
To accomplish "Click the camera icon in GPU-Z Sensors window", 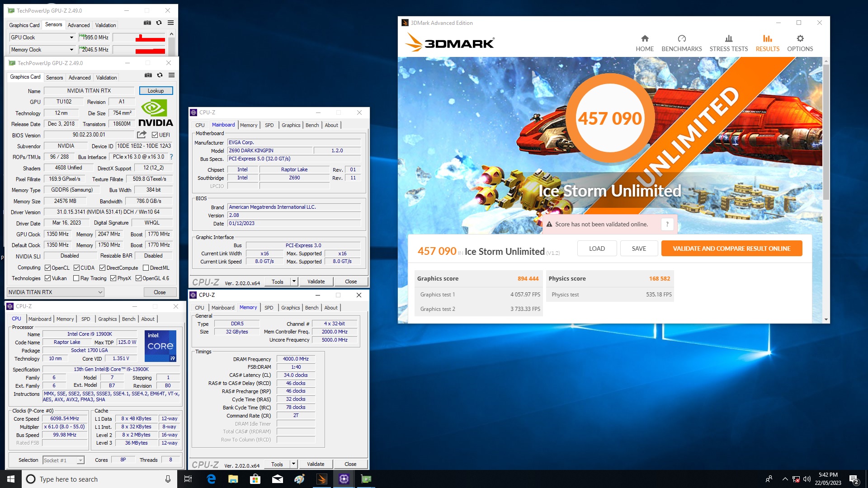I will coord(147,23).
